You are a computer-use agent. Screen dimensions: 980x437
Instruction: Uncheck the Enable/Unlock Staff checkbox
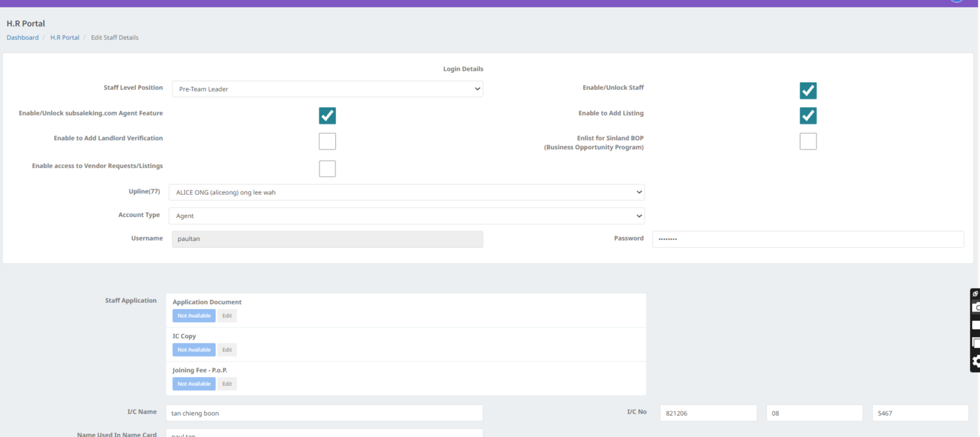click(808, 90)
